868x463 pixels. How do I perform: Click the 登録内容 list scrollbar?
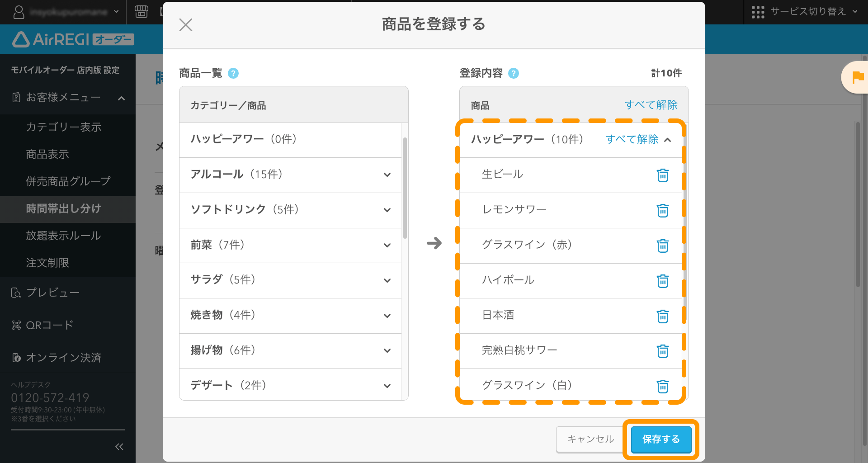[685, 222]
